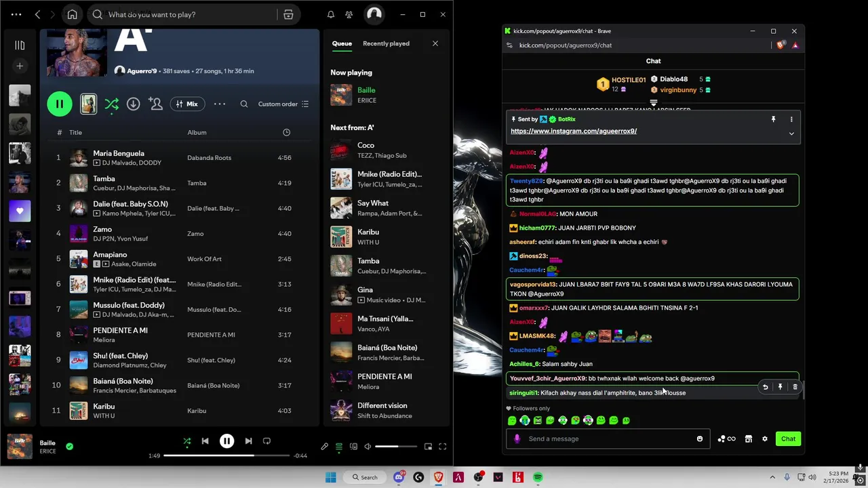
Task: Switch to Recently played tab
Action: [x=386, y=43]
